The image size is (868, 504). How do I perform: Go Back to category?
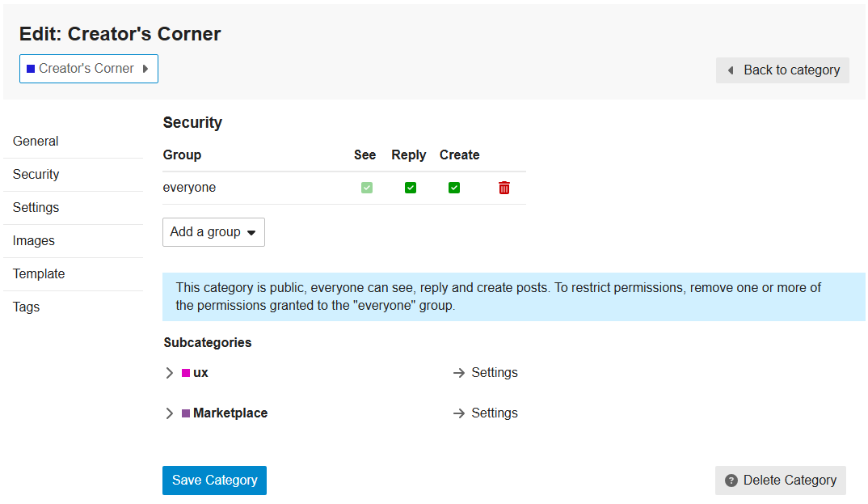tap(782, 70)
